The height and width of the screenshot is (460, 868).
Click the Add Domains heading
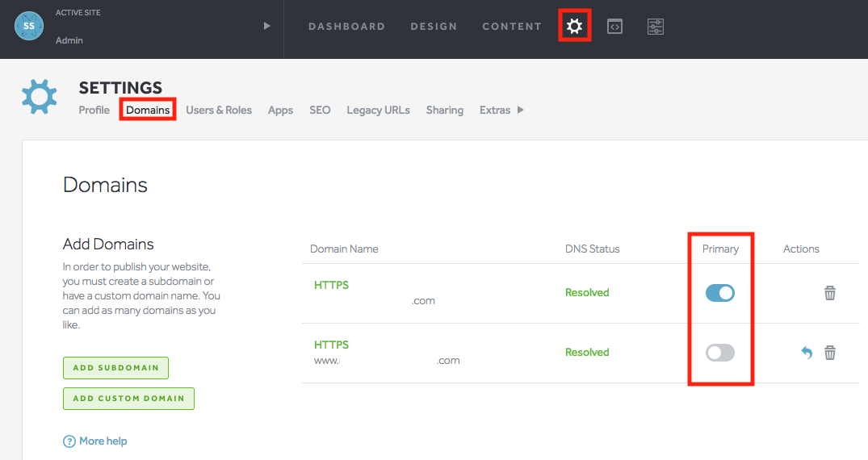(x=108, y=244)
